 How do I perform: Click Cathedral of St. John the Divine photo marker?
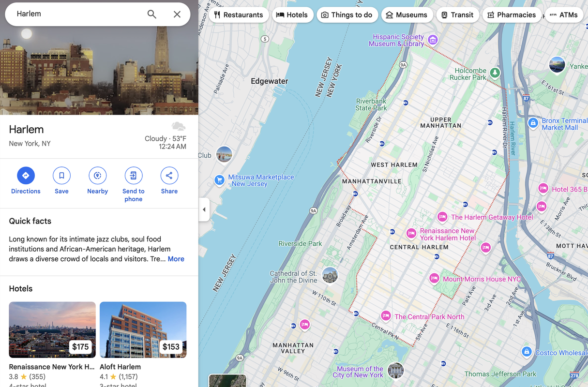[330, 275]
